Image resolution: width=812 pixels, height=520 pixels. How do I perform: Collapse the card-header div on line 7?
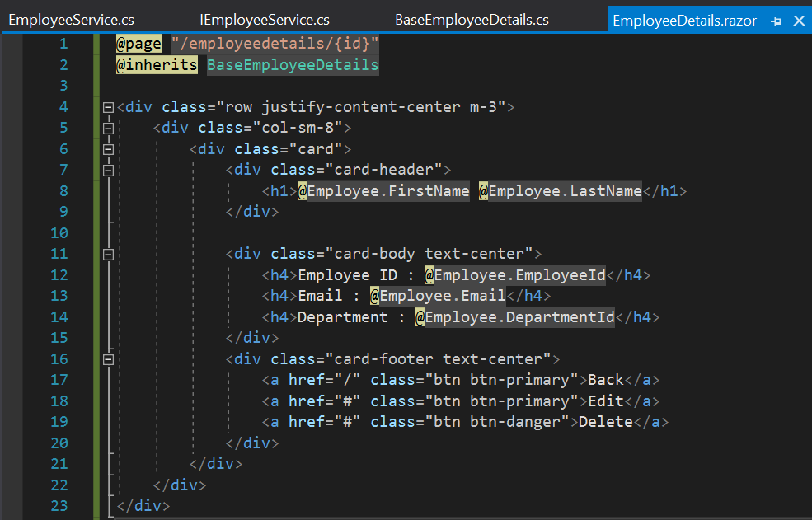pos(108,171)
